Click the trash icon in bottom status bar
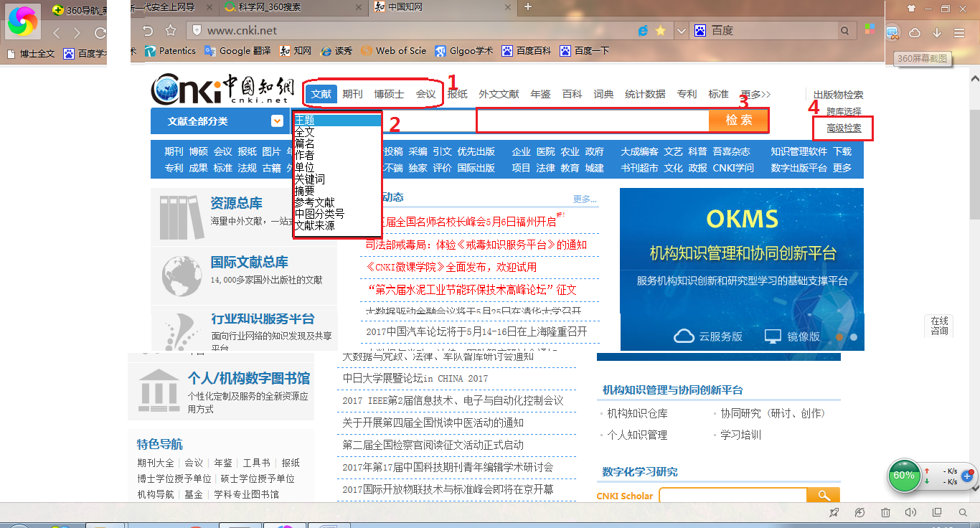This screenshot has height=528, width=980. coord(885,512)
